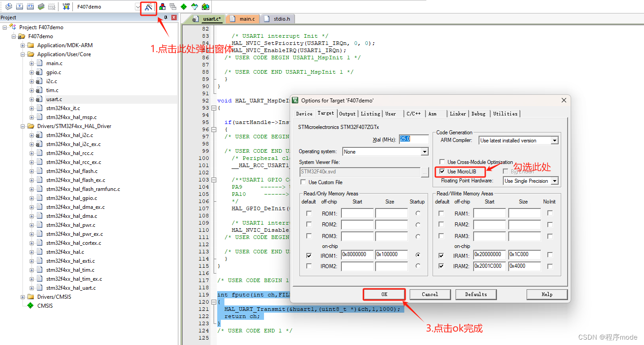Click the Select Software Packs icon
The image size is (644, 345).
point(194,7)
